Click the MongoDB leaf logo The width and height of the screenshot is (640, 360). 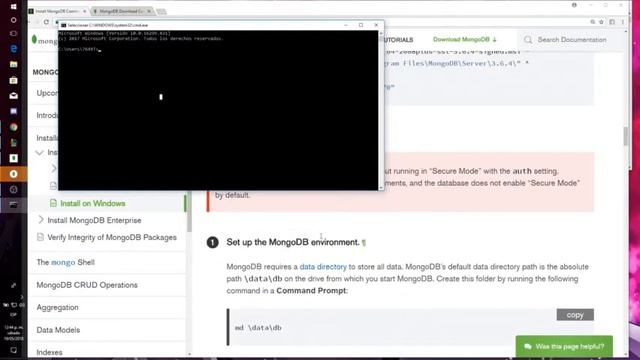34,40
